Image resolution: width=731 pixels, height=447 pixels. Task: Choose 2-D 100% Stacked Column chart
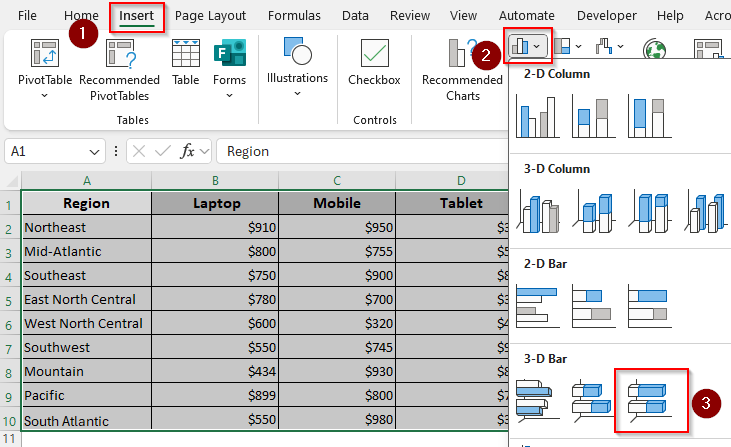(649, 117)
